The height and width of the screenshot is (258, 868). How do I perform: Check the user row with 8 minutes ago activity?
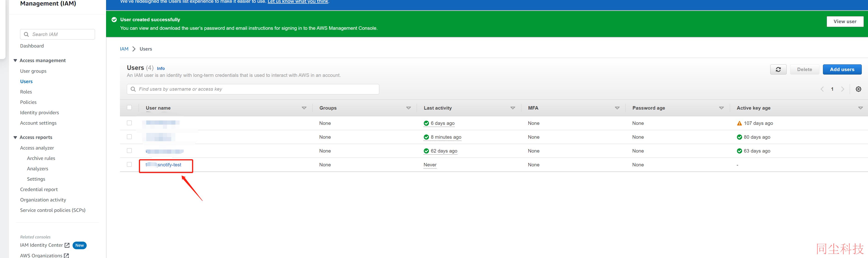[129, 137]
